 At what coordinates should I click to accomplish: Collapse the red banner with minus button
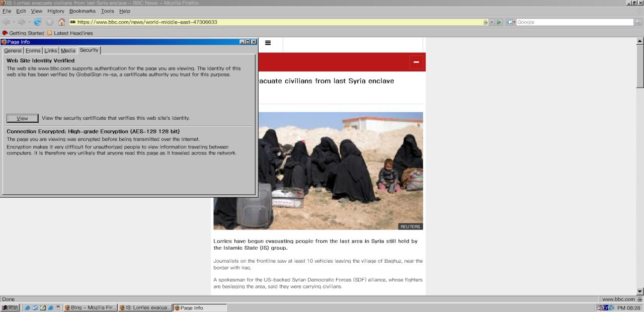click(x=416, y=62)
